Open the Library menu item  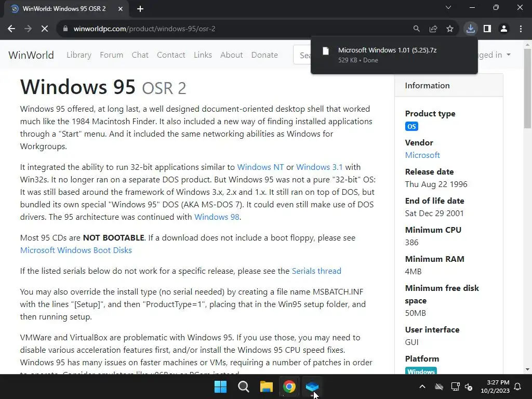pyautogui.click(x=79, y=55)
